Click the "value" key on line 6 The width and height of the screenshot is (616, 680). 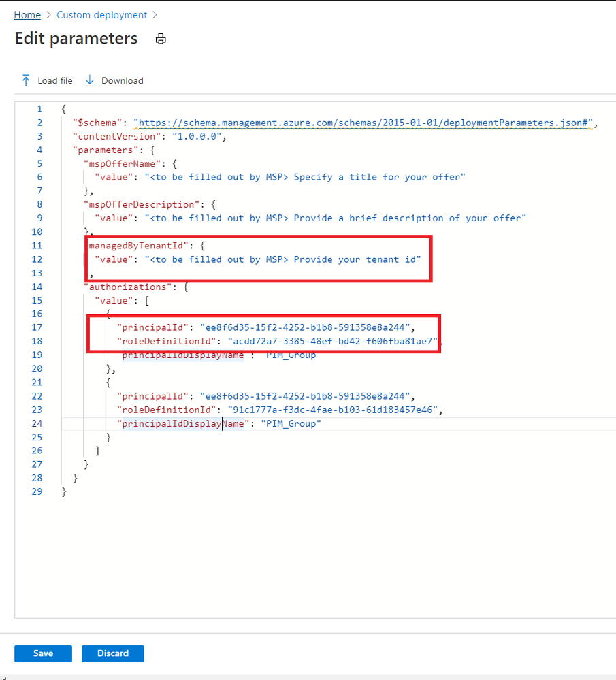[x=114, y=177]
